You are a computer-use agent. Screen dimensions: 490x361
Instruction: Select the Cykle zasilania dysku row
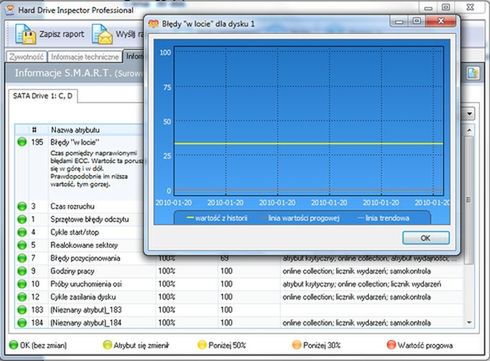click(x=239, y=297)
